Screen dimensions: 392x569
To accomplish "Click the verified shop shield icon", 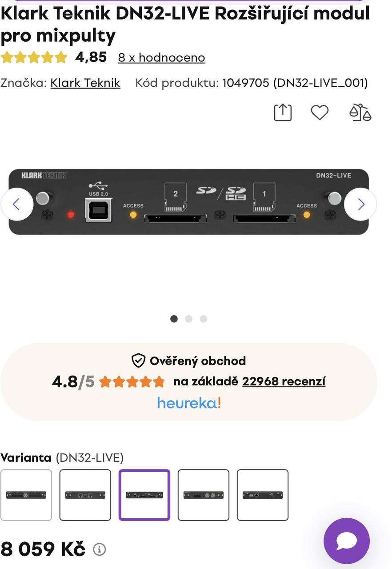I will (x=139, y=361).
